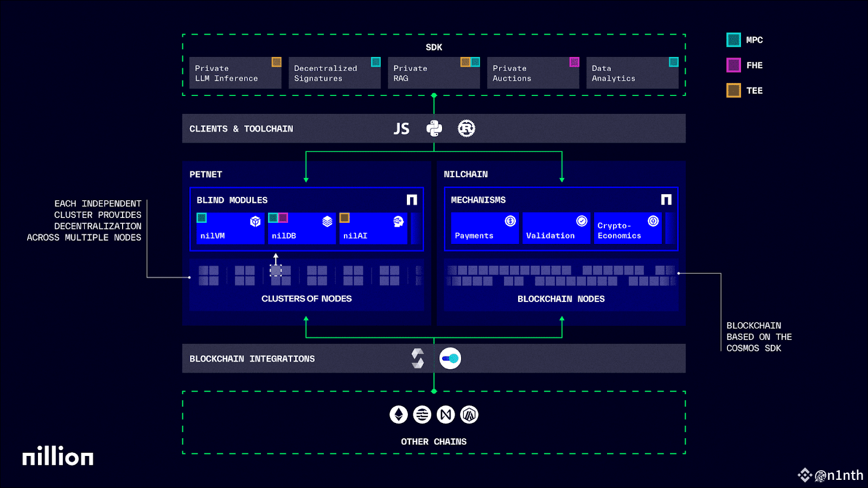Click the TEE legend color swatch
Viewport: 868px width, 488px height.
(x=733, y=91)
